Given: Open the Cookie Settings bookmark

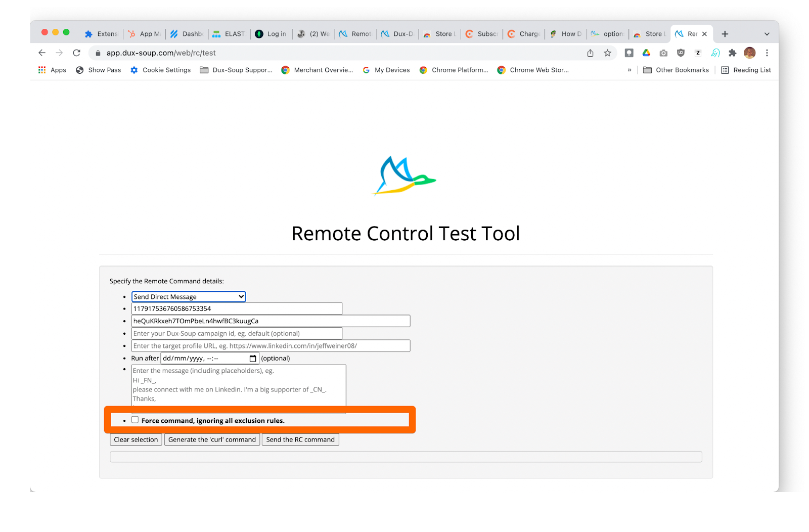Looking at the screenshot, I should pos(161,70).
